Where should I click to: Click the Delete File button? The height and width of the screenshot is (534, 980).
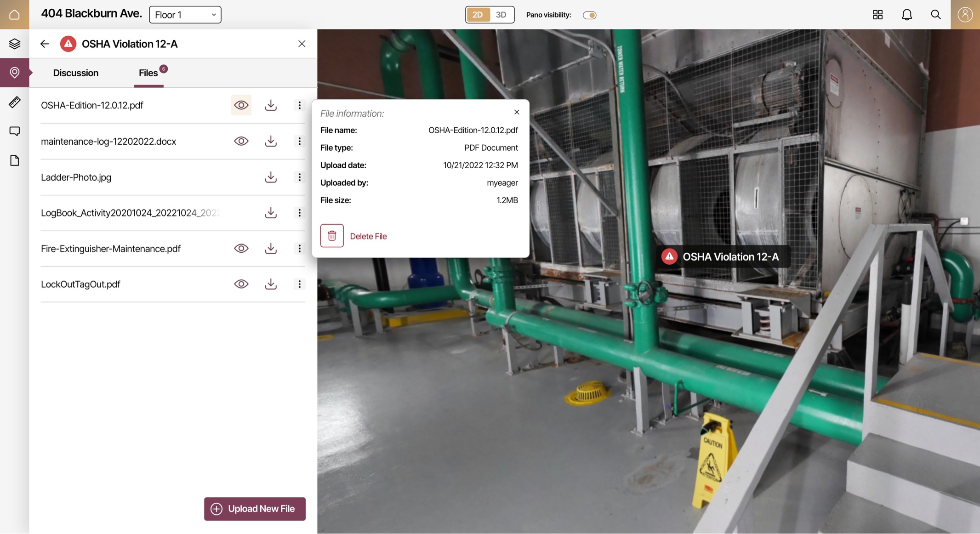[354, 236]
